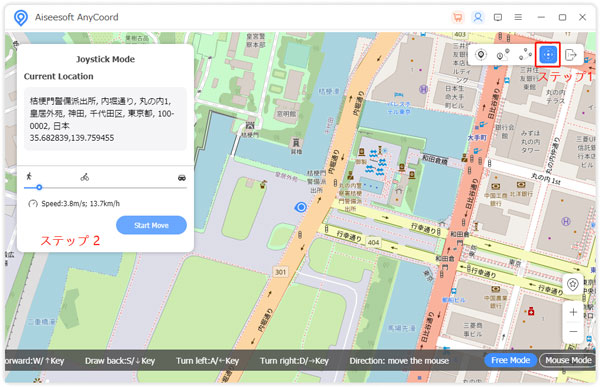Open the feedback message icon

(498, 17)
